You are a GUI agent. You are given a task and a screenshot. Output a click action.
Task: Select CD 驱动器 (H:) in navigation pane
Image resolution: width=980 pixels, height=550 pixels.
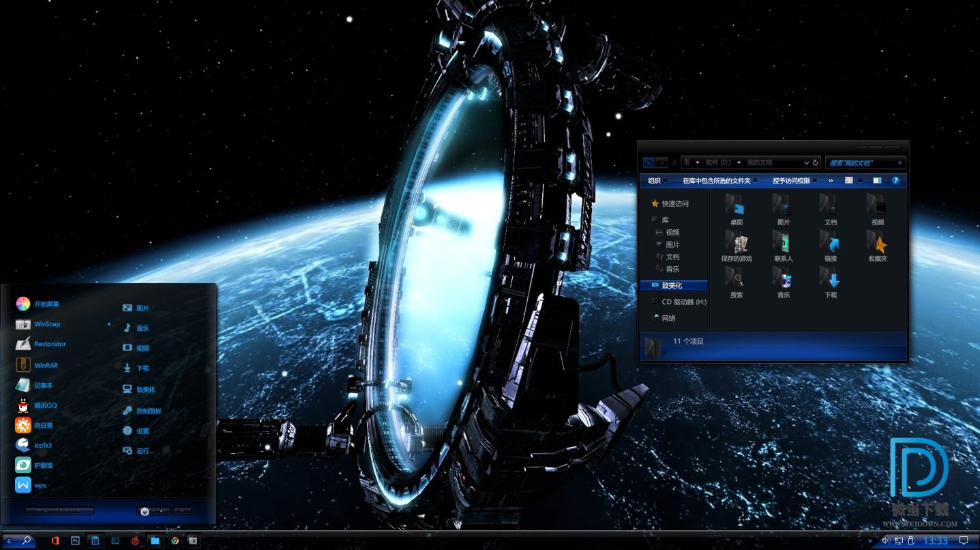click(679, 302)
